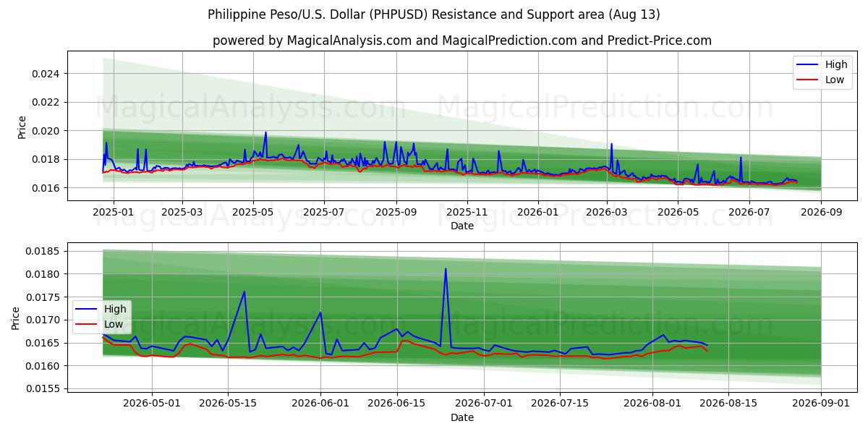The height and width of the screenshot is (434, 868).
Task: Click the 0.0180 tick on the lower price axis
Action: pyautogui.click(x=44, y=274)
